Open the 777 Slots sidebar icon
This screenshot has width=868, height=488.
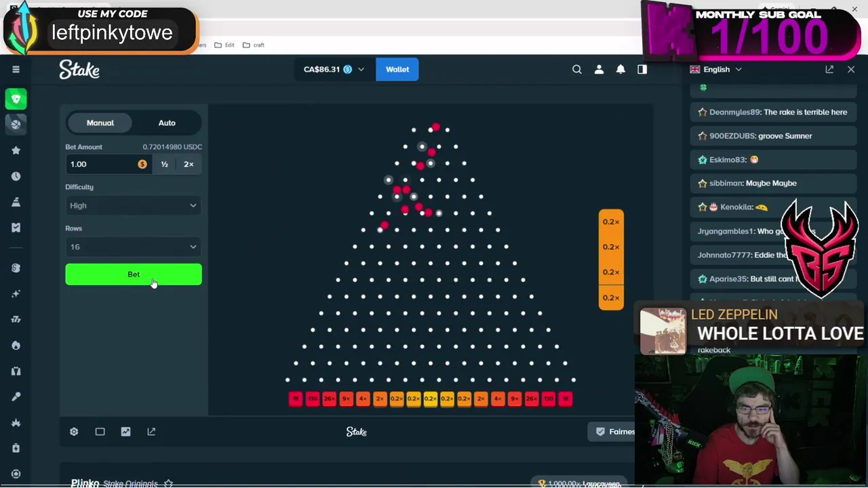tap(16, 319)
